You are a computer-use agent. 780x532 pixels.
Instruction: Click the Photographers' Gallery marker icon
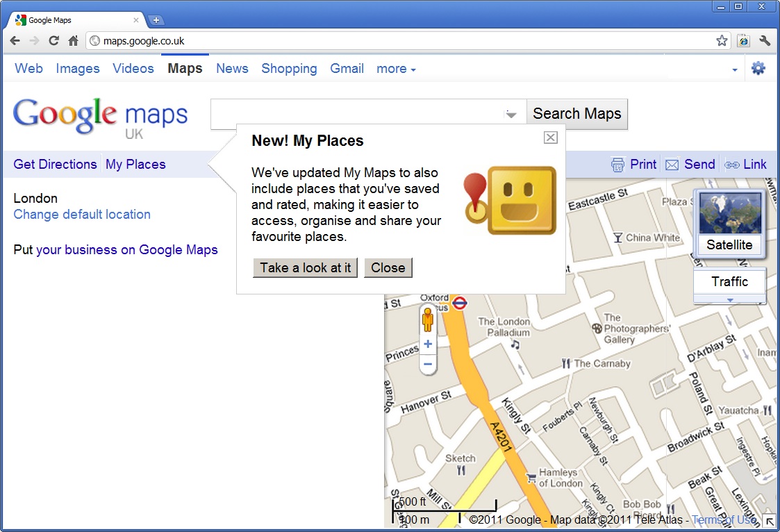click(597, 328)
